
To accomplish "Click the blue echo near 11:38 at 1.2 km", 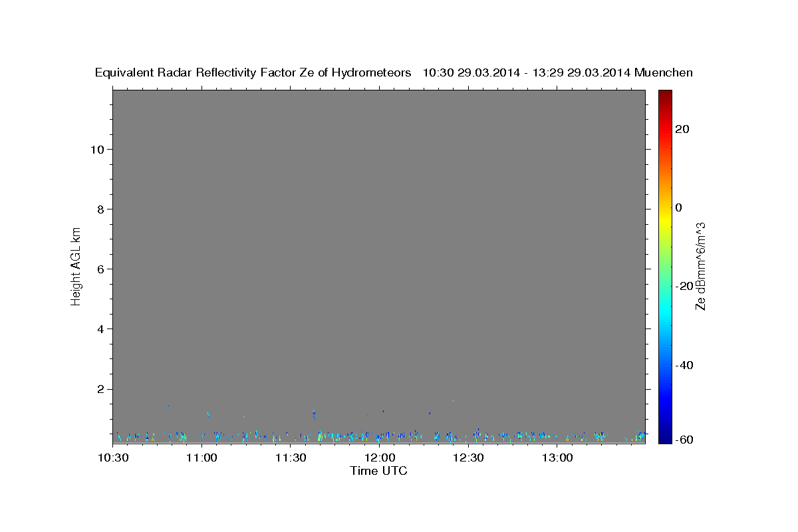I will 314,414.
